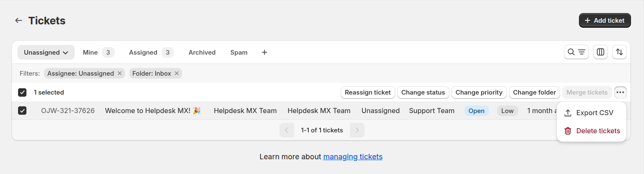This screenshot has height=174, width=644.
Task: Switch to the Archived tab
Action: pyautogui.click(x=202, y=53)
